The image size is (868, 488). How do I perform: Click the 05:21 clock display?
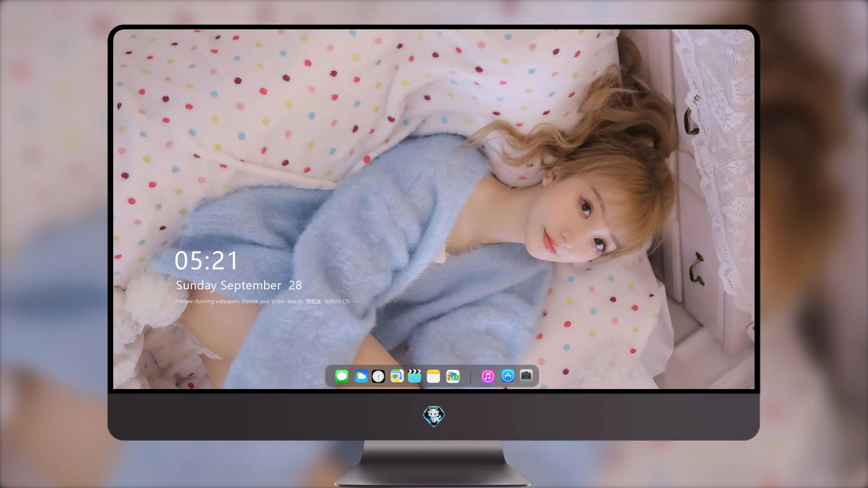[206, 261]
